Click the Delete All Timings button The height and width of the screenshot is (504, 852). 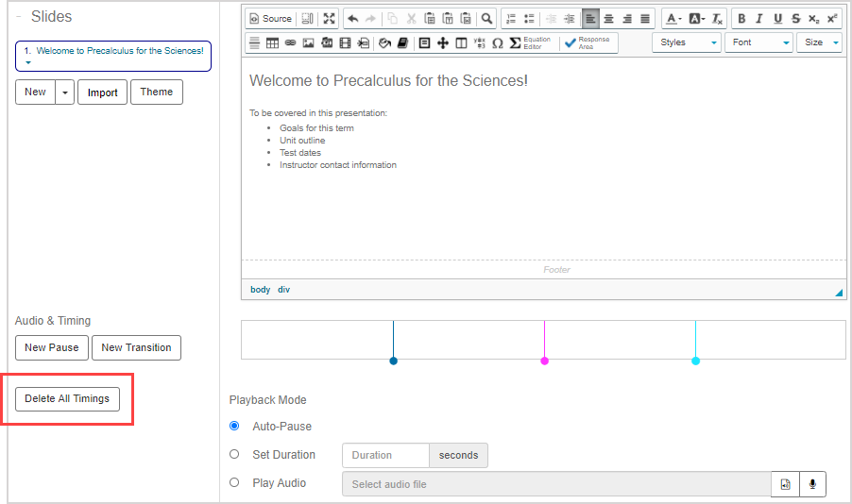(67, 398)
